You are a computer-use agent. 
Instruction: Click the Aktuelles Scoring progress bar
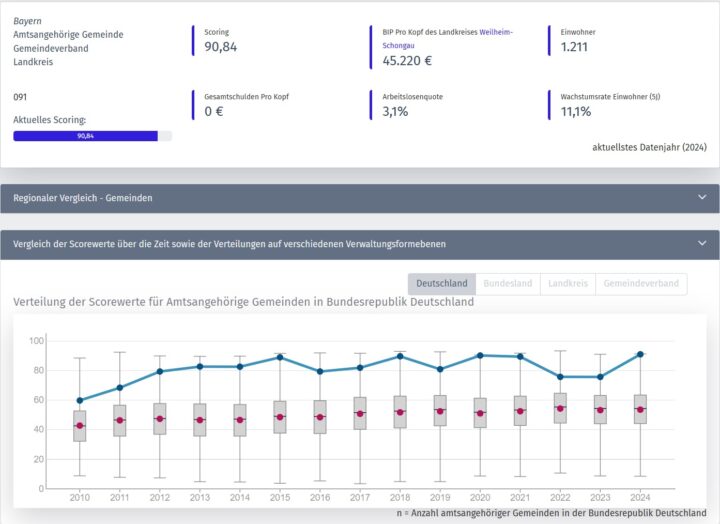(x=92, y=135)
